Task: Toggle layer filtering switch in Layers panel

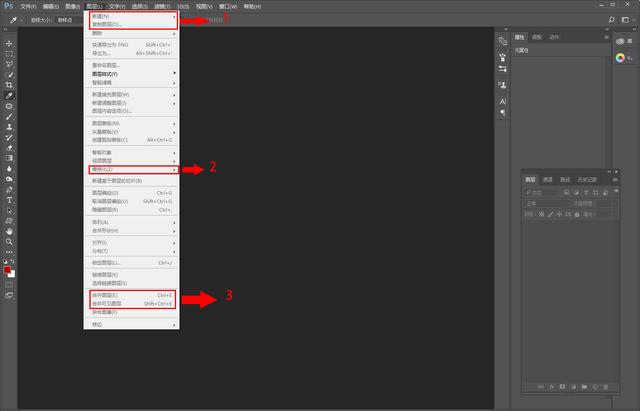Action: pos(616,191)
